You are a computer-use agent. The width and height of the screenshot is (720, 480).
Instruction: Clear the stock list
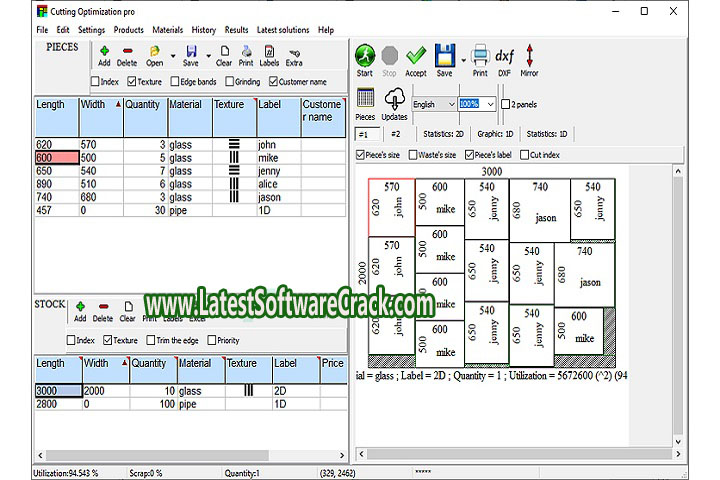128,311
